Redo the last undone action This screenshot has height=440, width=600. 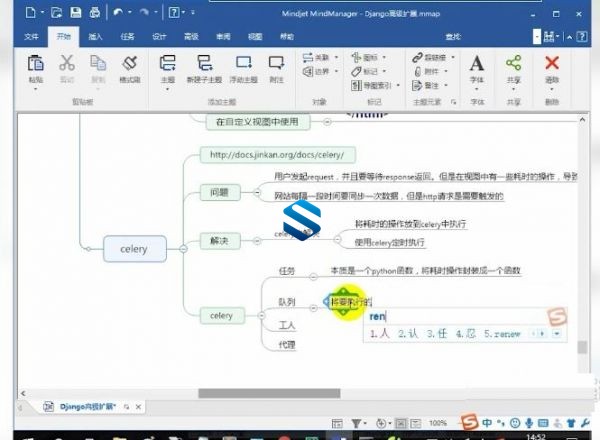(x=144, y=13)
